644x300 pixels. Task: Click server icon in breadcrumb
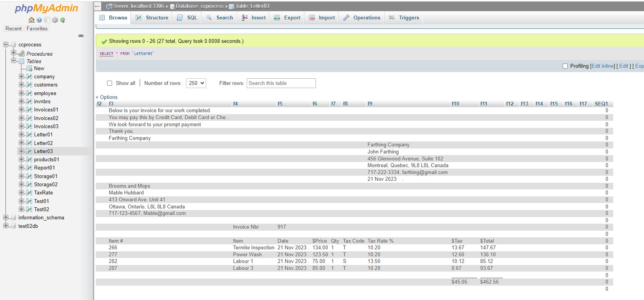(x=109, y=6)
